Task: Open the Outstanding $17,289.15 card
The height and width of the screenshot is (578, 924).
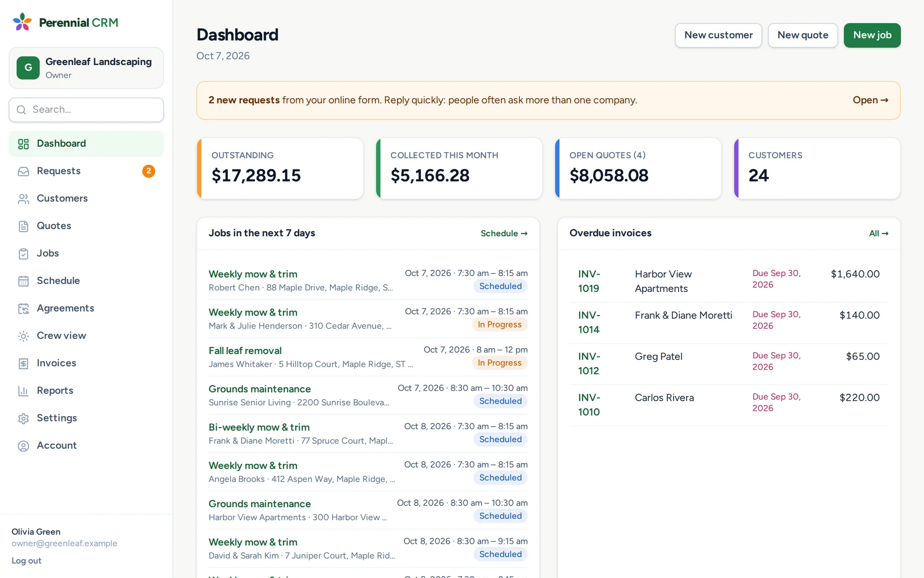Action: click(x=280, y=169)
